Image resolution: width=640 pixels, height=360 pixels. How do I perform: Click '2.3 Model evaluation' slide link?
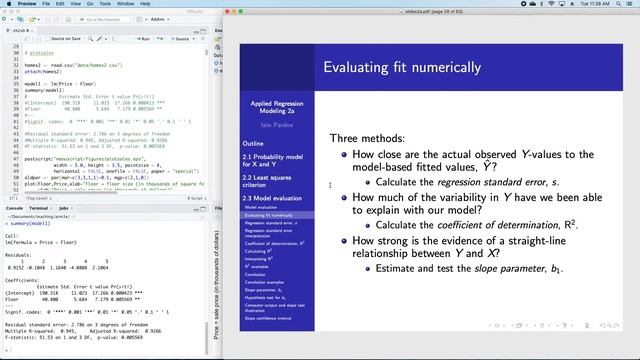point(272,198)
